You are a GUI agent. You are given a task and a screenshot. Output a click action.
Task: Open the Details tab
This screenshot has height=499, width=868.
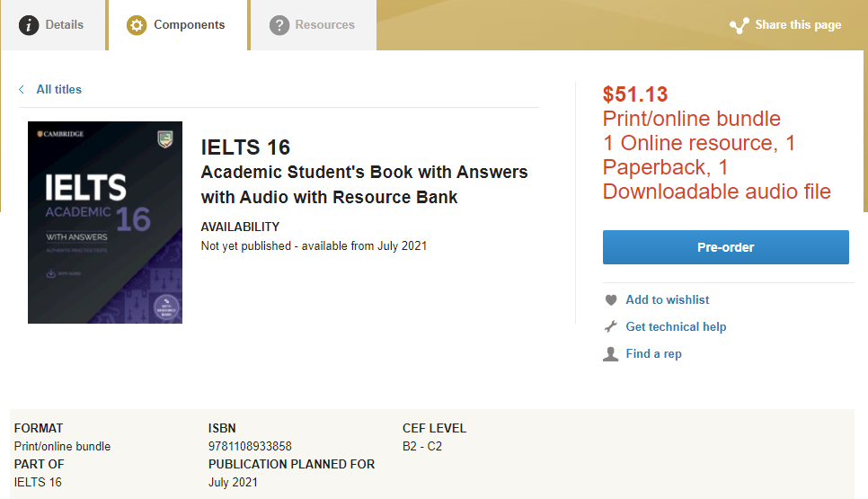(53, 25)
